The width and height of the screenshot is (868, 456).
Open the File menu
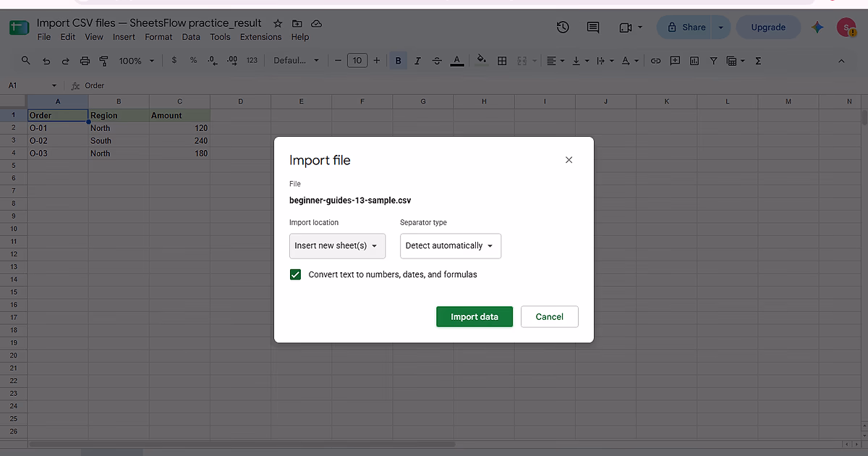point(44,37)
